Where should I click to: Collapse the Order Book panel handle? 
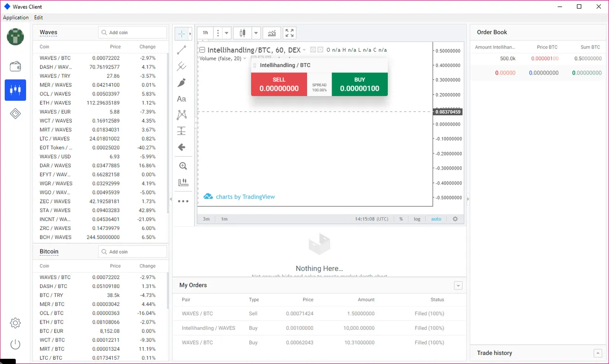click(x=468, y=199)
